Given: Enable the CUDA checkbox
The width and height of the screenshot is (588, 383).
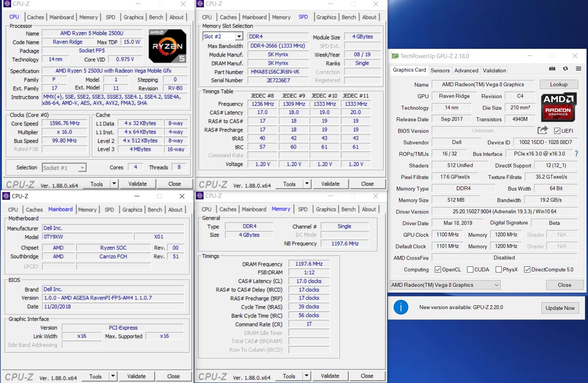Looking at the screenshot, I should pyautogui.click(x=470, y=269).
